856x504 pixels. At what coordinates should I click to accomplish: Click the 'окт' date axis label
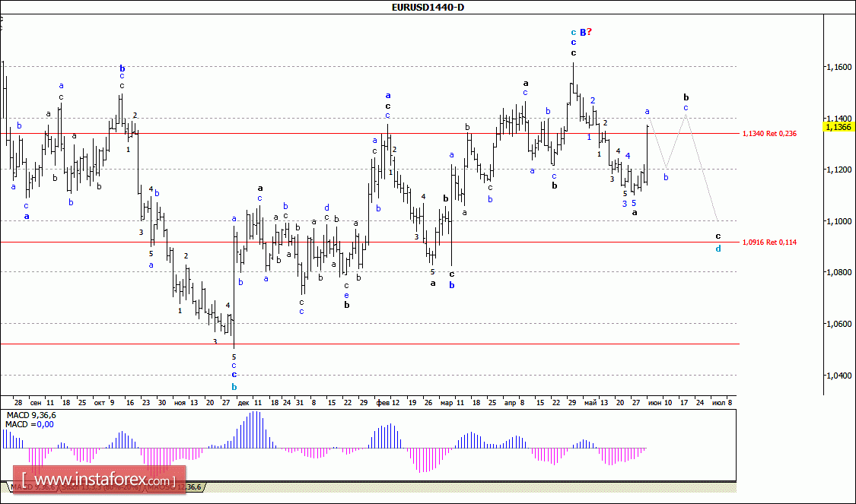coord(100,403)
